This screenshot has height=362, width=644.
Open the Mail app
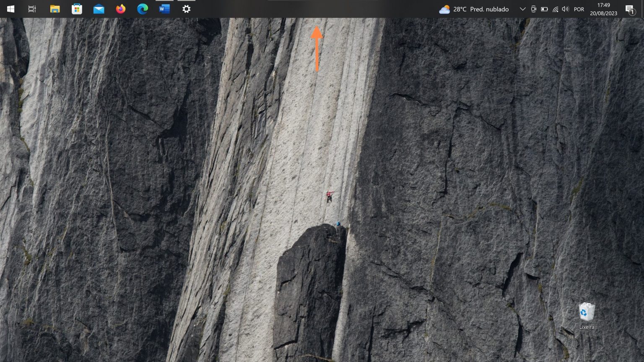click(x=99, y=9)
